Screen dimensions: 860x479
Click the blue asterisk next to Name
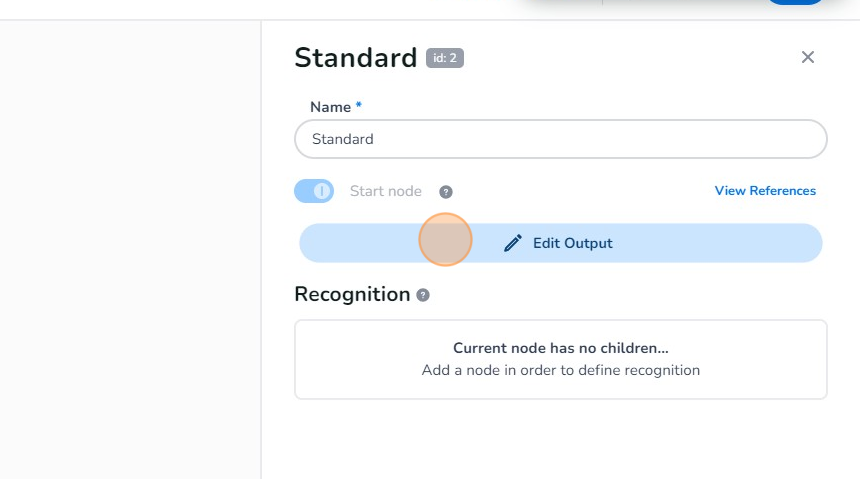coord(359,106)
